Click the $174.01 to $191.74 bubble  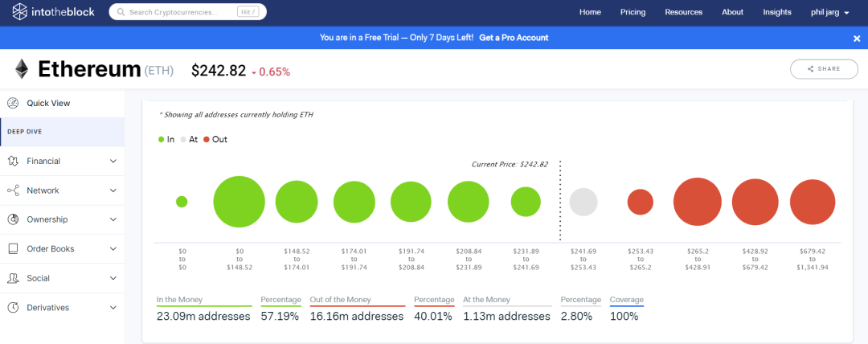click(354, 202)
